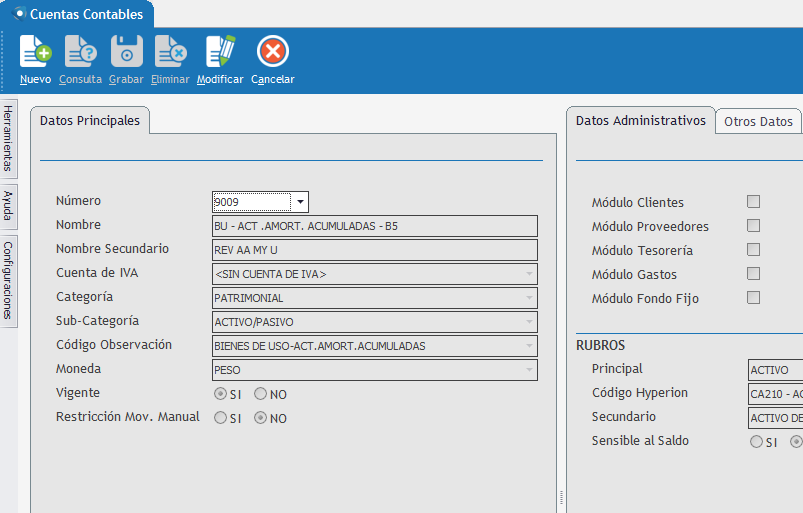Select the Modificar pencil icon
The width and height of the screenshot is (803, 513).
point(220,51)
